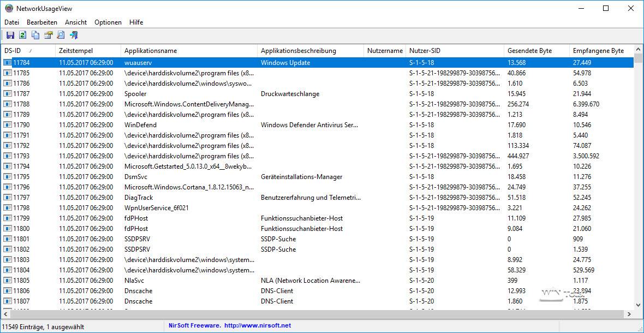Click the Save floppy disk toolbar icon

[x=10, y=35]
